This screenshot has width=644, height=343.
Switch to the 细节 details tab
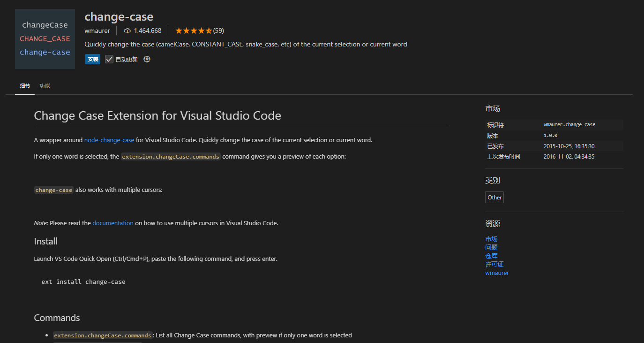tap(25, 86)
